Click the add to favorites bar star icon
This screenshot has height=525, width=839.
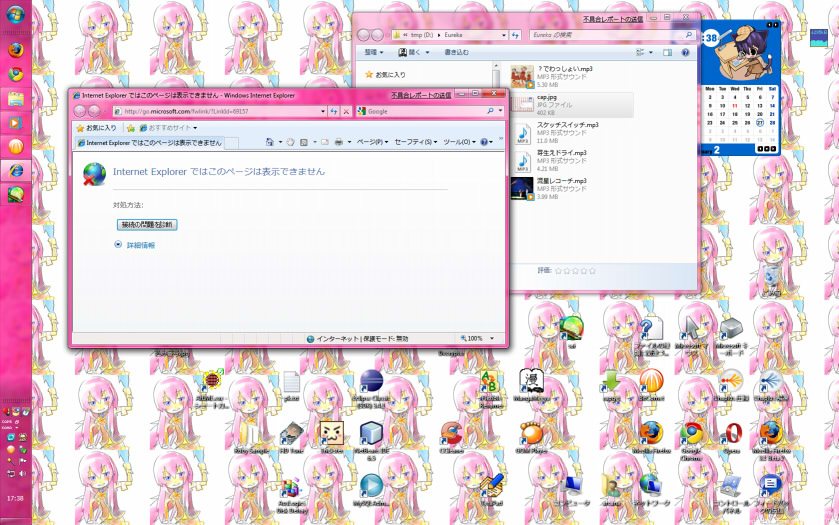(131, 128)
